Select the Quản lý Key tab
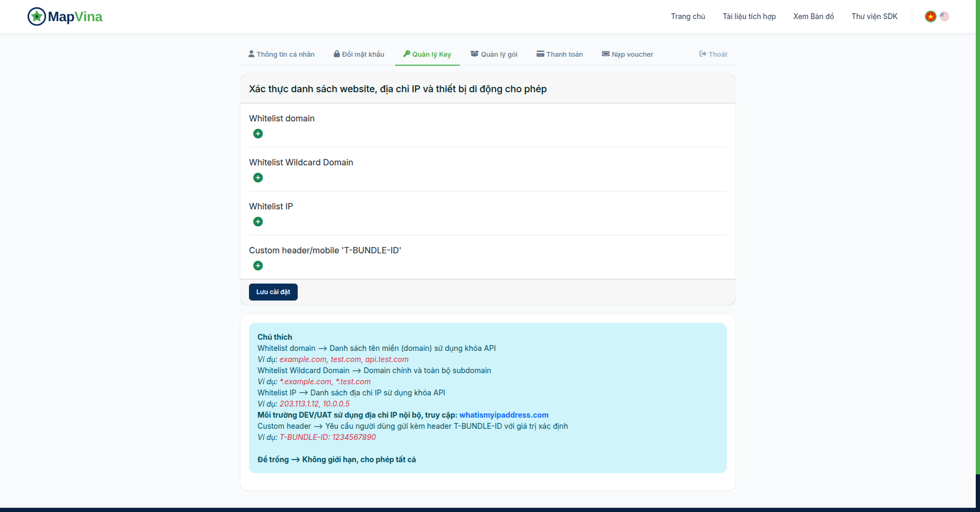 pyautogui.click(x=427, y=54)
